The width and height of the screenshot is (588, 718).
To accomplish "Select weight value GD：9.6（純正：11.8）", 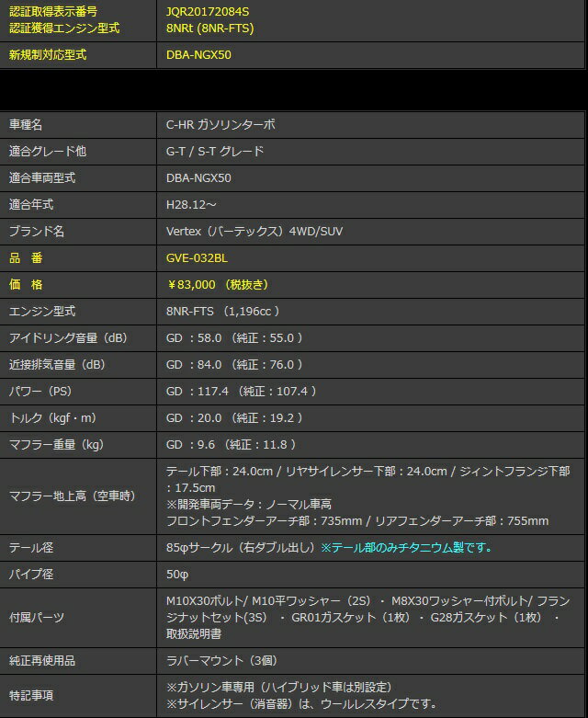I will point(232,444).
